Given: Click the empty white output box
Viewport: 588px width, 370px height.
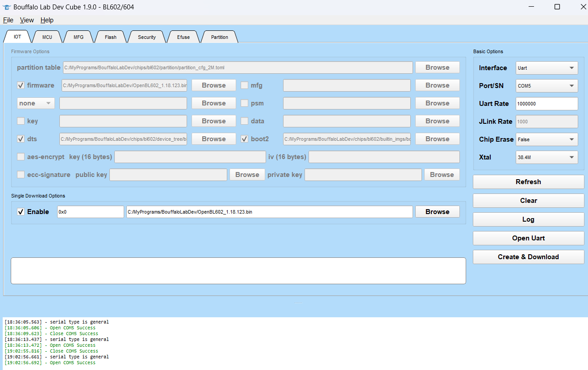Looking at the screenshot, I should click(x=238, y=271).
